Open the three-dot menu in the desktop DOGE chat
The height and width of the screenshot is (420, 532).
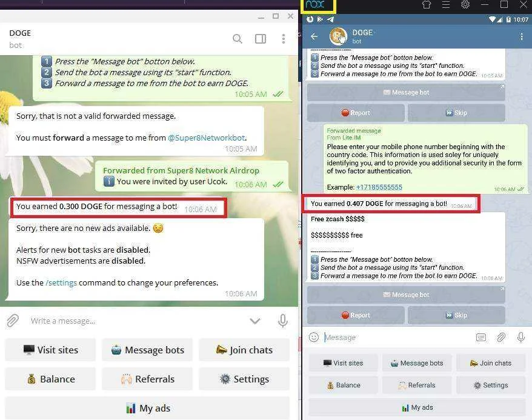284,39
